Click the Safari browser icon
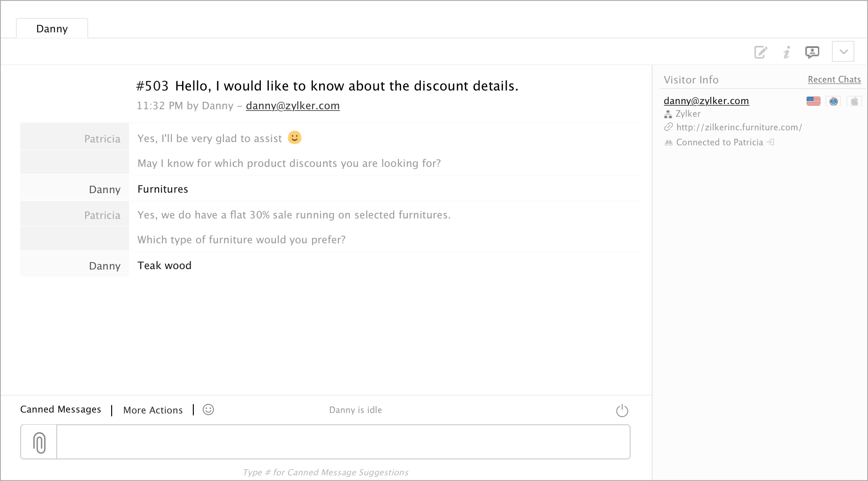The image size is (868, 481). (x=833, y=101)
